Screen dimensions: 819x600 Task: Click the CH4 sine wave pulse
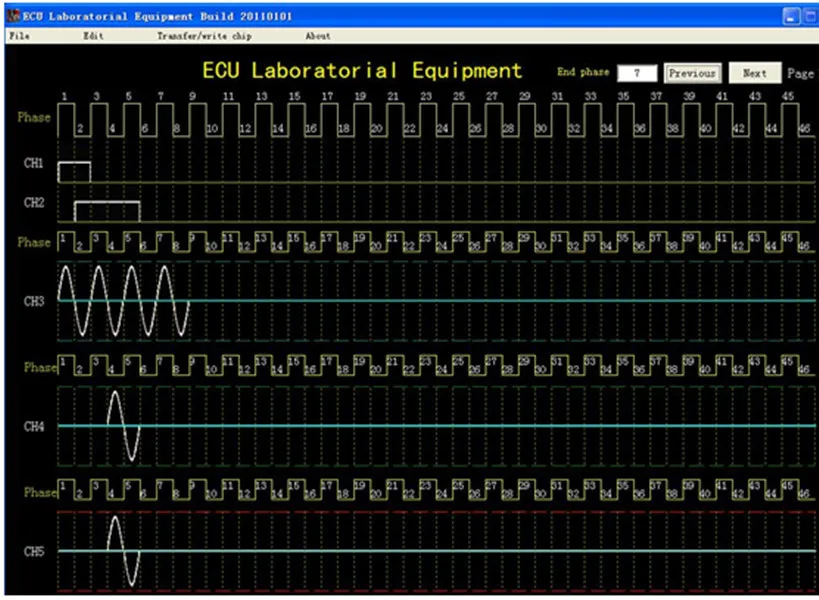(x=123, y=426)
